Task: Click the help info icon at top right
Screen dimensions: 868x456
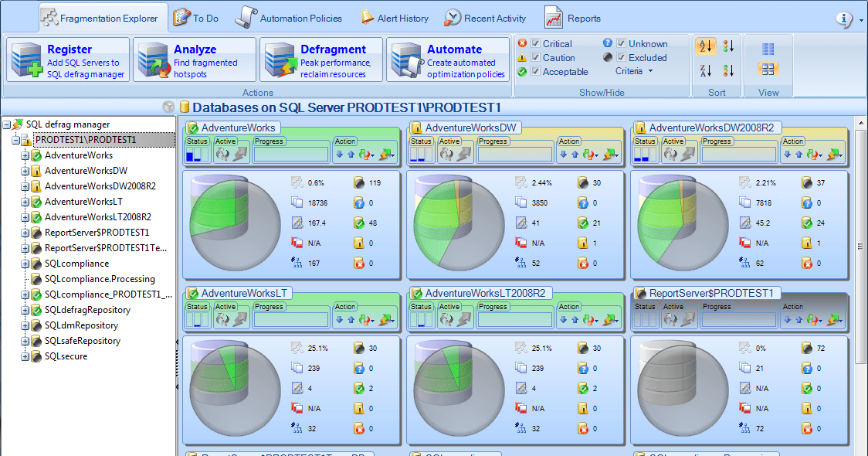Action: (x=845, y=19)
